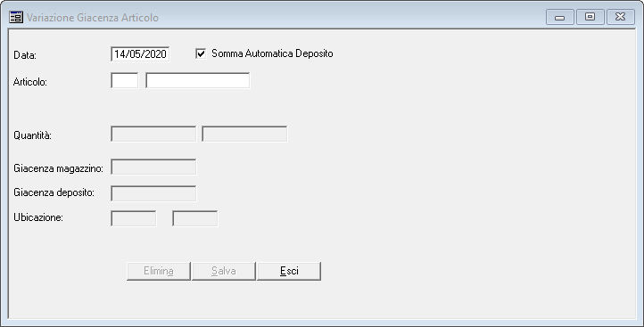Click into the Data date field

pos(140,54)
